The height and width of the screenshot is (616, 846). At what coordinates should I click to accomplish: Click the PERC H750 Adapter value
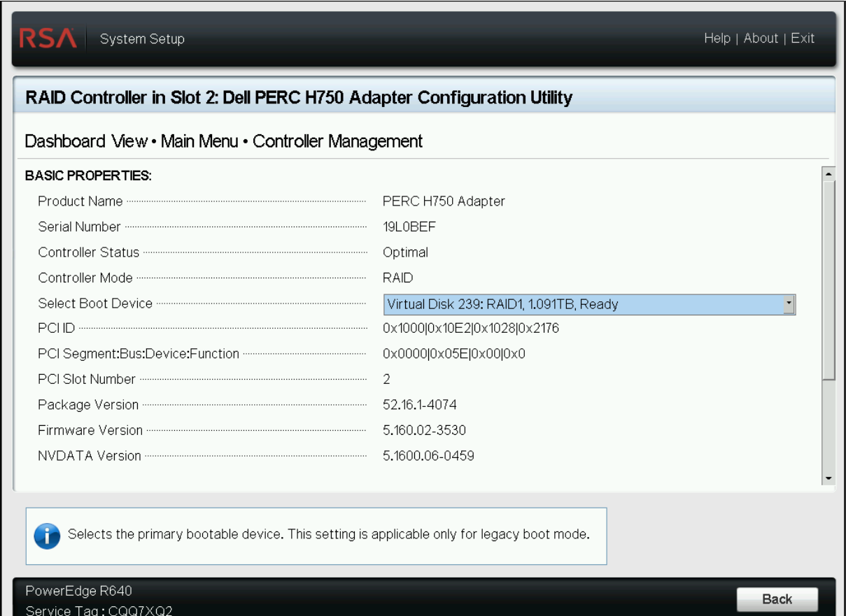[x=444, y=201]
